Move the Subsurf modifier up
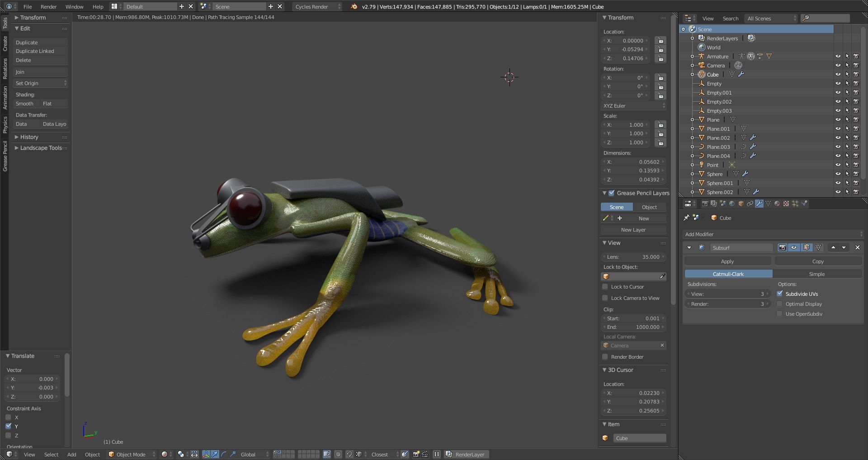 833,247
